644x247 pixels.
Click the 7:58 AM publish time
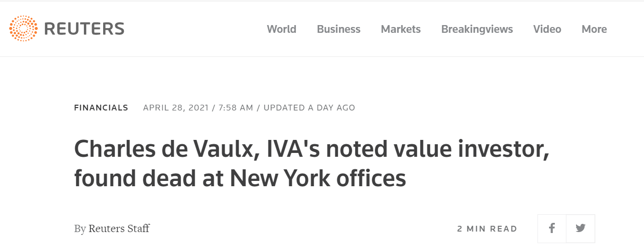[x=236, y=108]
